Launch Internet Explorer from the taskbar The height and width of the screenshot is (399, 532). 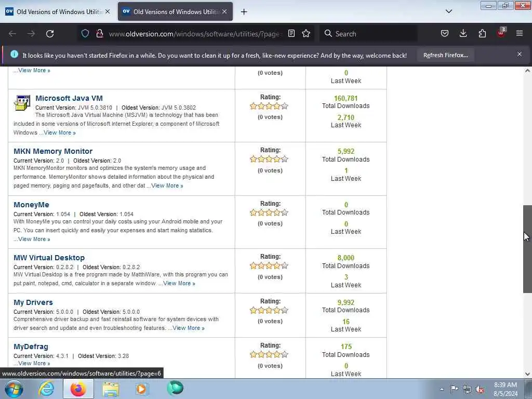[x=46, y=389]
